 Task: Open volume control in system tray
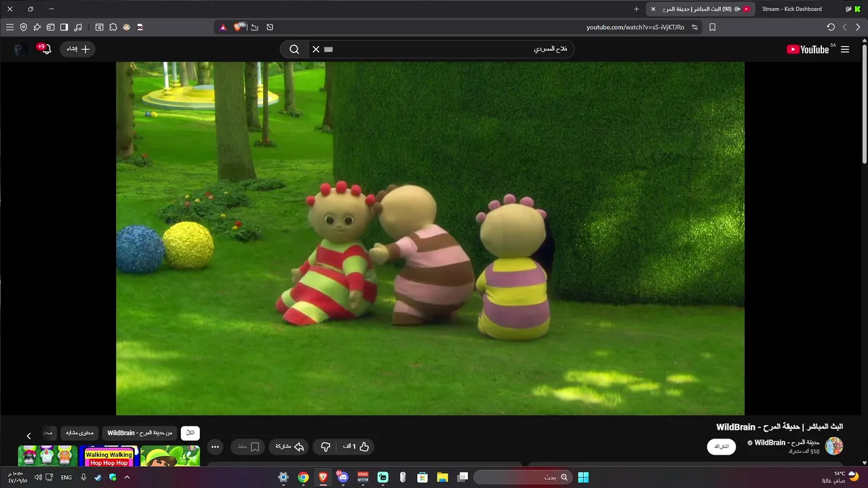click(x=38, y=477)
